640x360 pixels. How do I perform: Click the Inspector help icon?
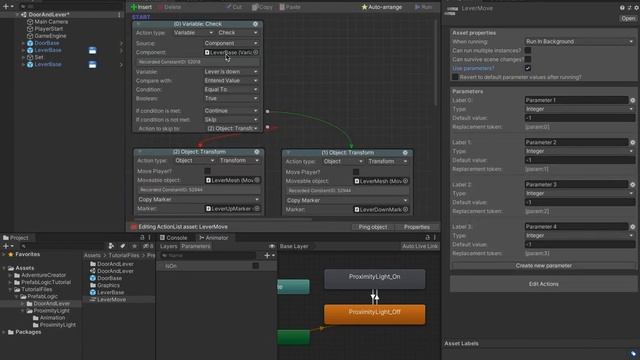click(622, 8)
